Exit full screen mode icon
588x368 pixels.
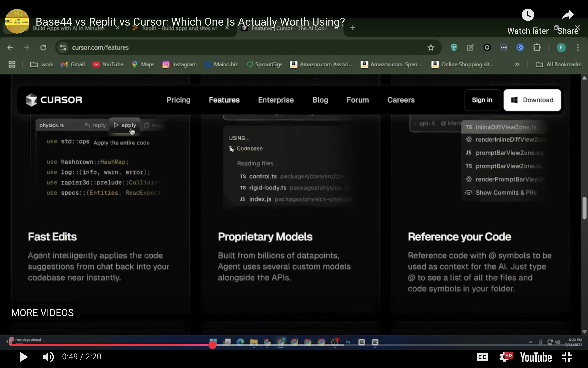(567, 357)
